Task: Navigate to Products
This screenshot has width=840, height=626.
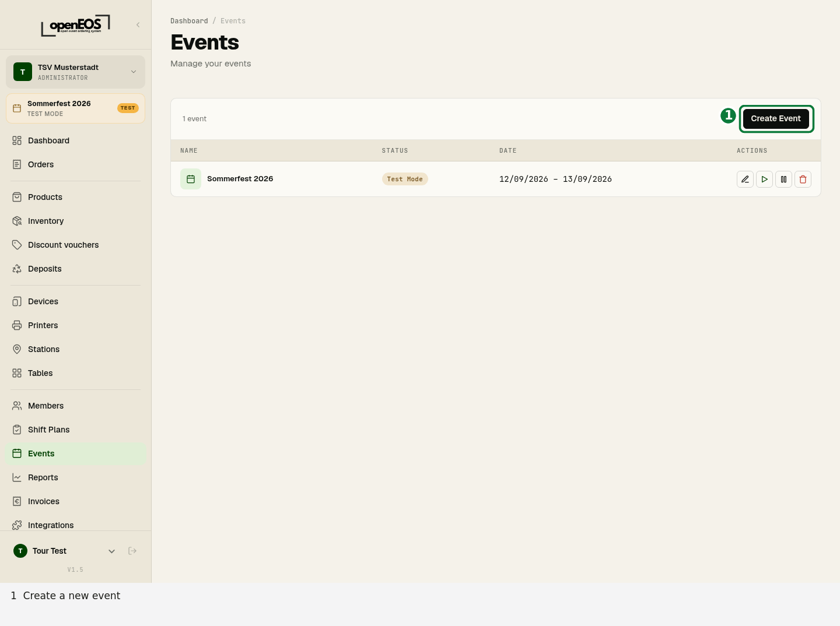Action: pyautogui.click(x=75, y=197)
